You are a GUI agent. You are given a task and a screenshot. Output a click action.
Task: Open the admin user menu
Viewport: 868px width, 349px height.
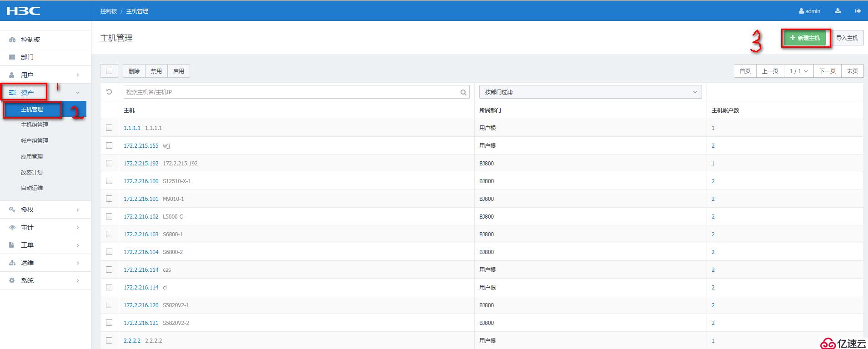809,11
